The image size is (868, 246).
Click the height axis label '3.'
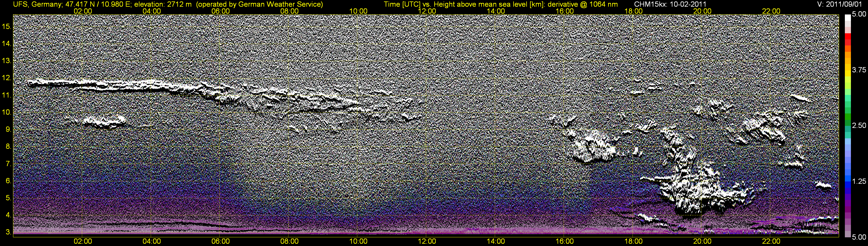(x=8, y=232)
